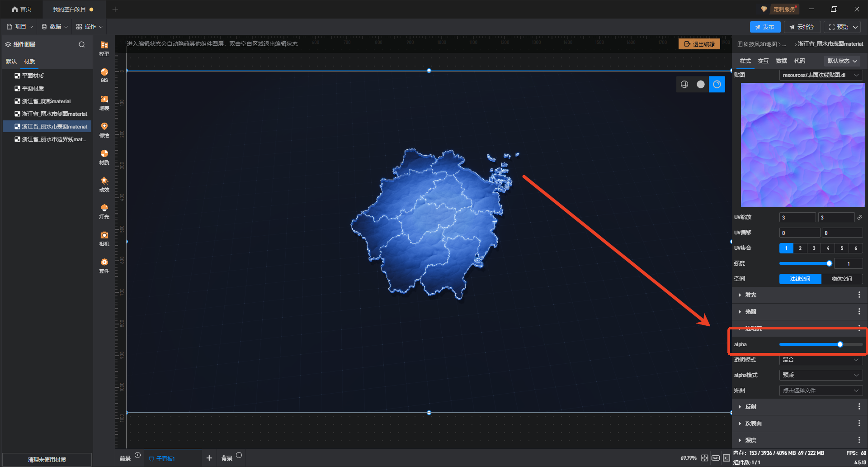This screenshot has height=467, width=868.
Task: Switch to the 交互 tab
Action: pyautogui.click(x=763, y=61)
